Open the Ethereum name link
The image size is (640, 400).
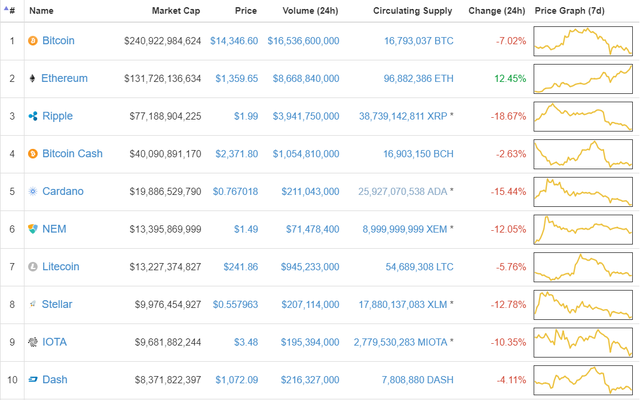click(64, 78)
